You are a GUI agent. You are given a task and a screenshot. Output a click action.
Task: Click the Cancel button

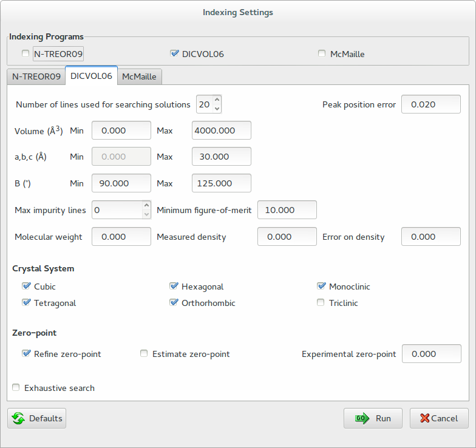click(439, 418)
